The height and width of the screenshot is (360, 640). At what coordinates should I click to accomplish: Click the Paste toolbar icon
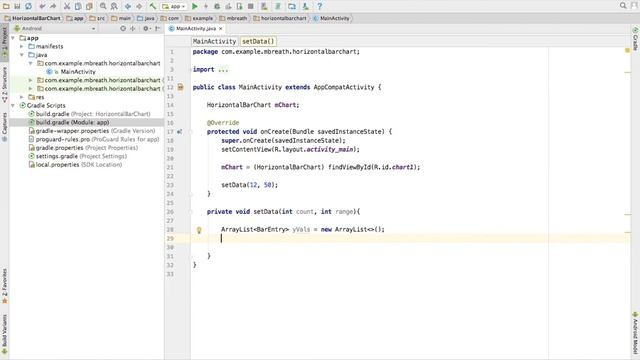89,6
